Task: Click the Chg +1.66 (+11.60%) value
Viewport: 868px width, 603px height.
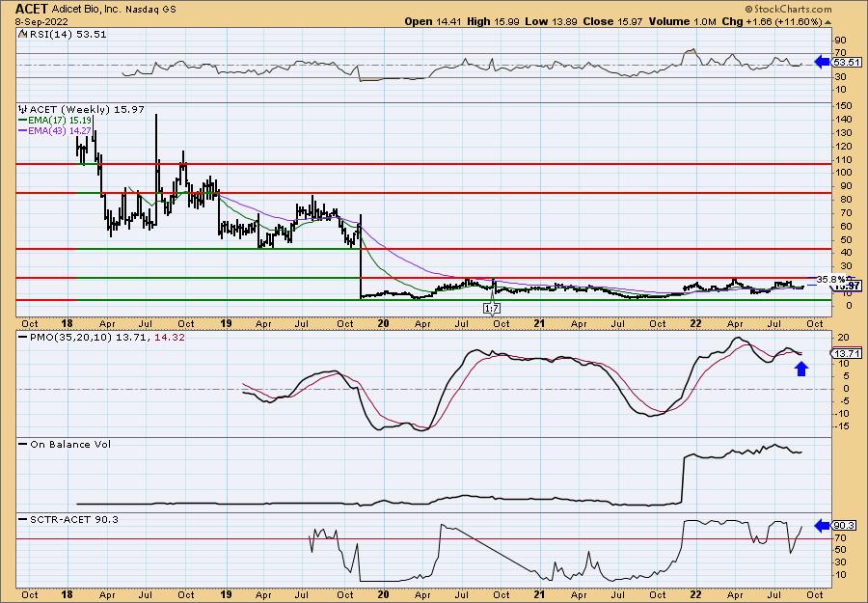Action: click(x=773, y=21)
